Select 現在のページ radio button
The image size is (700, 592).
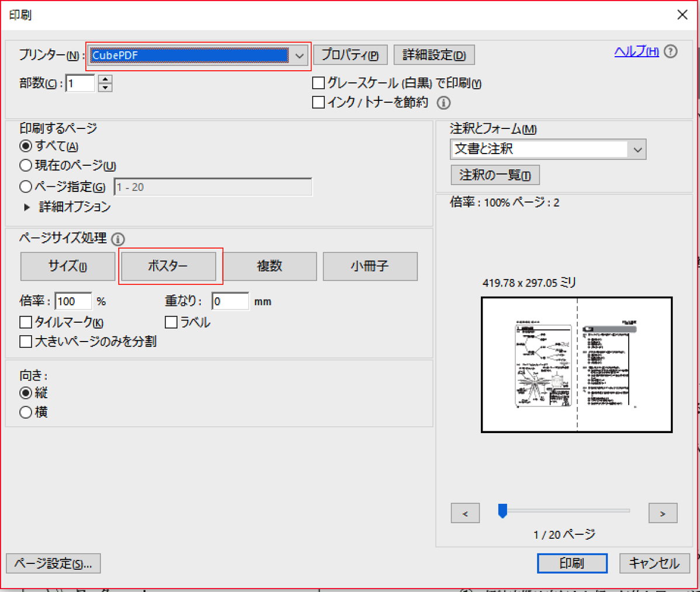(26, 165)
